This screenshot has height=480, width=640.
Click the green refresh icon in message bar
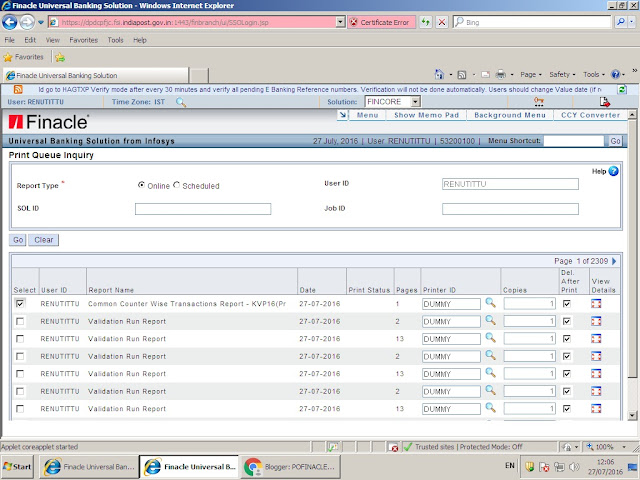coord(622,89)
